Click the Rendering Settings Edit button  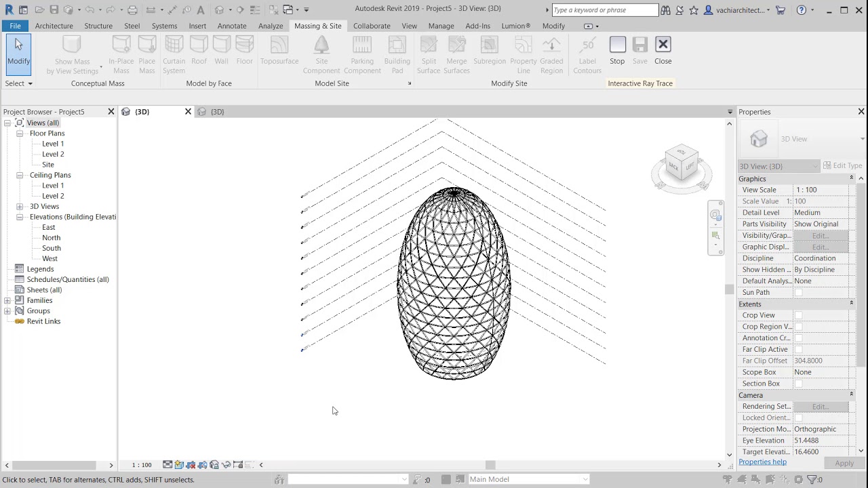coord(821,407)
